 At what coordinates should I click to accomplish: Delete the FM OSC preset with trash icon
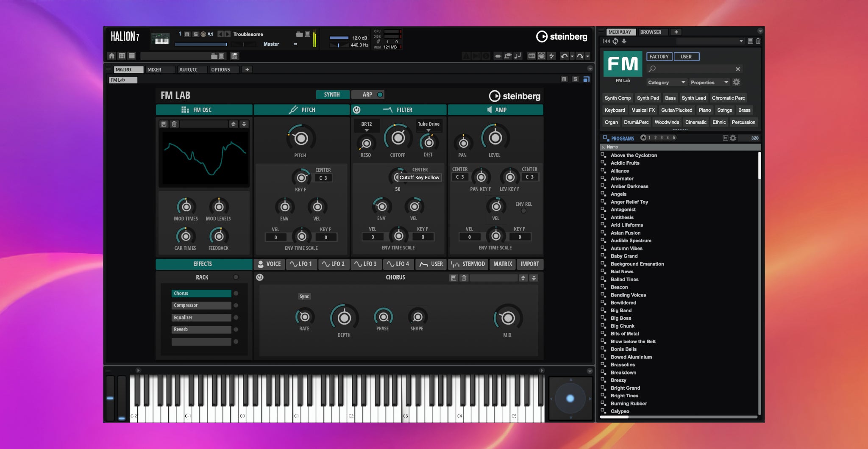pyautogui.click(x=174, y=124)
